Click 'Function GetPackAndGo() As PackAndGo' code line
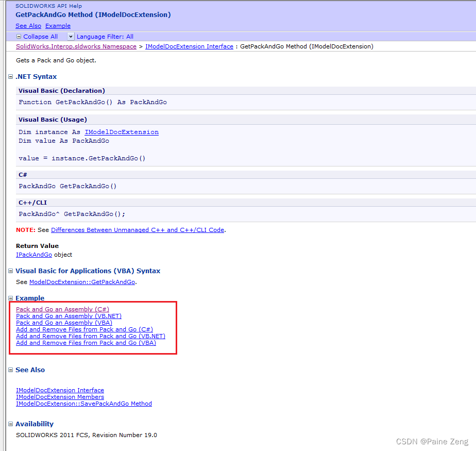 (93, 103)
